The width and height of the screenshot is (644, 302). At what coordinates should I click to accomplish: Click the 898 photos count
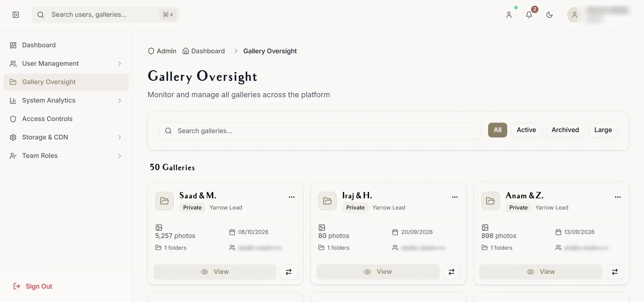click(499, 236)
